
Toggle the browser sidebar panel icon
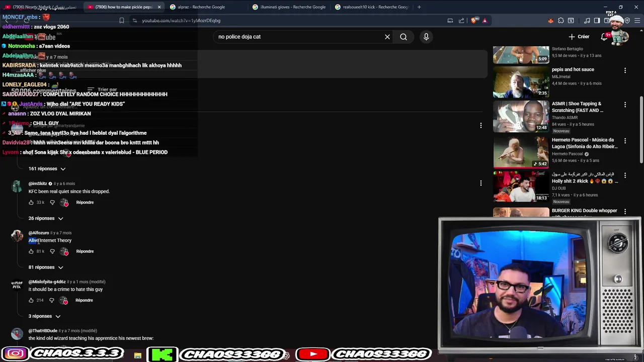point(597,21)
